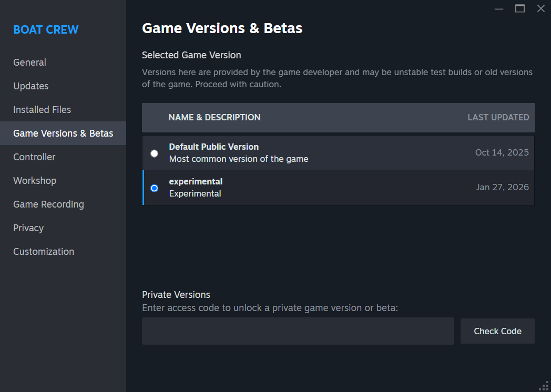Switch to Controller settings
551x392 pixels.
34,157
